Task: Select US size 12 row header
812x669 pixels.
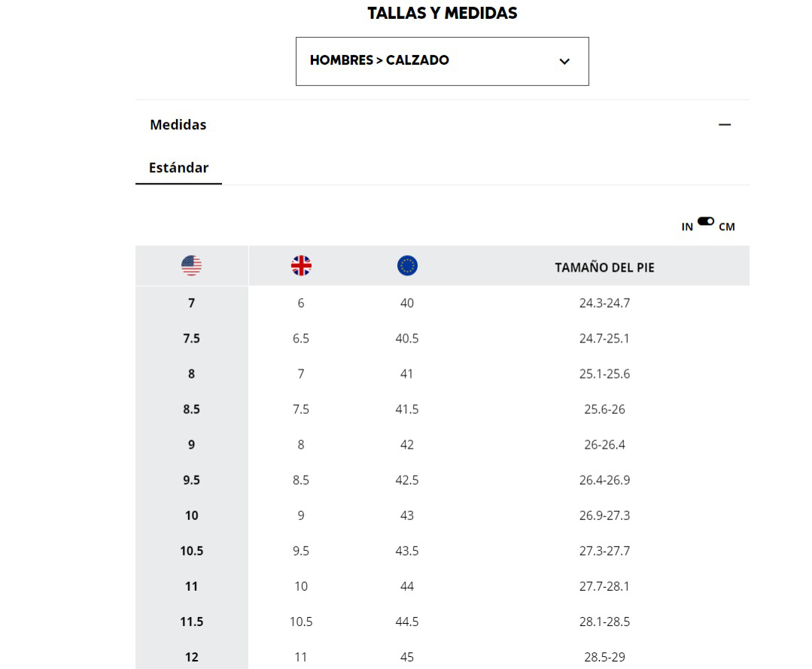Action: point(192,657)
